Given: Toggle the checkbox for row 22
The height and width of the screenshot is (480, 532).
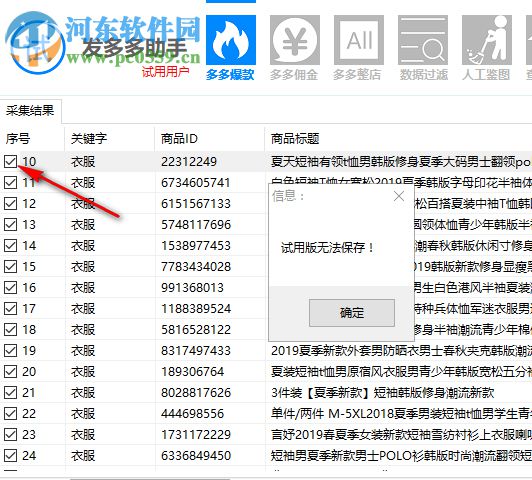Looking at the screenshot, I should click(11, 414).
